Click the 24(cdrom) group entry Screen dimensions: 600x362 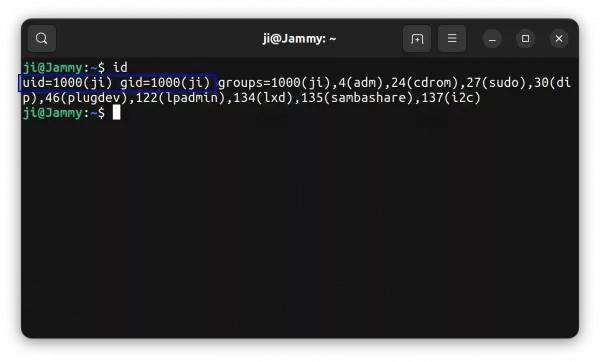(424, 83)
